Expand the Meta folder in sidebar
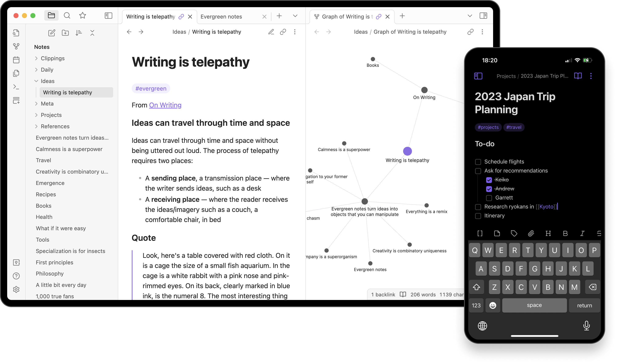The height and width of the screenshot is (364, 617). pos(36,103)
